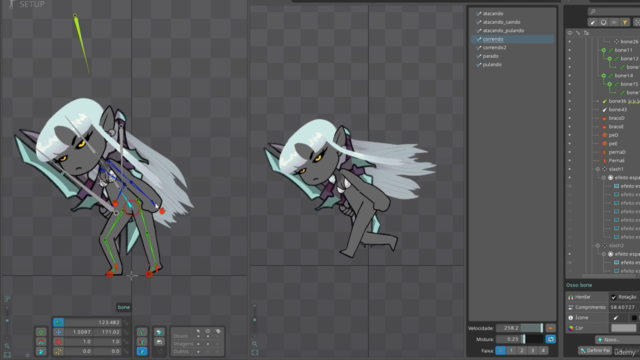Image resolution: width=640 pixels, height=360 pixels.
Task: Toggle visibility dot for bone14
Action: pyautogui.click(x=570, y=76)
